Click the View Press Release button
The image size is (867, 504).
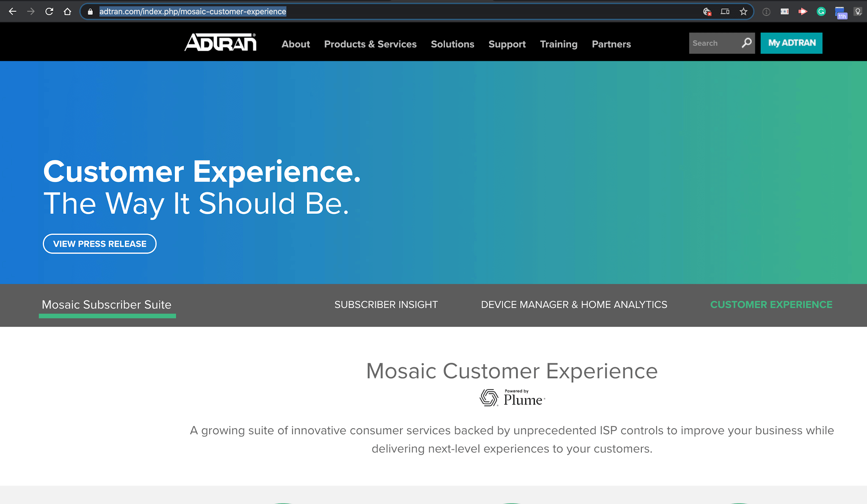coord(99,243)
